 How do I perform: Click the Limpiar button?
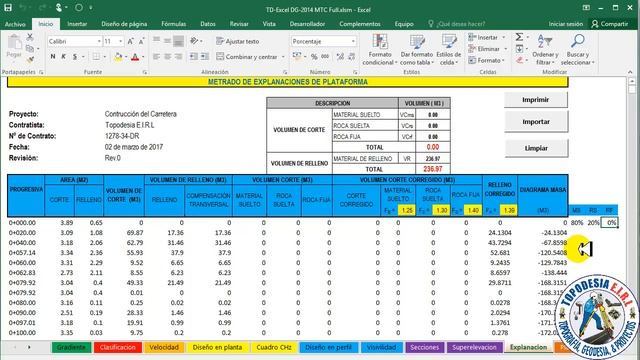536,148
